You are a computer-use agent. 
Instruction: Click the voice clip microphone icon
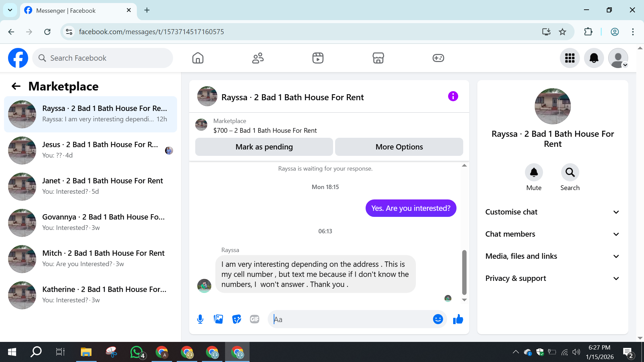click(x=200, y=319)
